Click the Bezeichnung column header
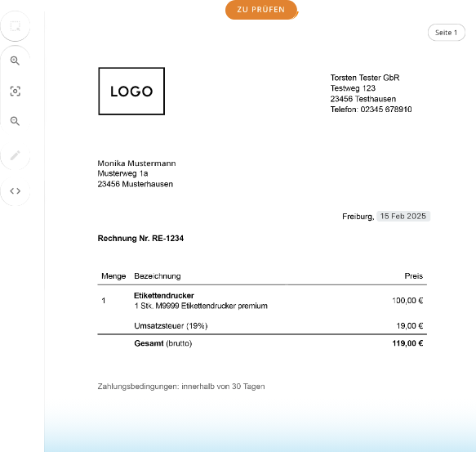 [x=158, y=276]
